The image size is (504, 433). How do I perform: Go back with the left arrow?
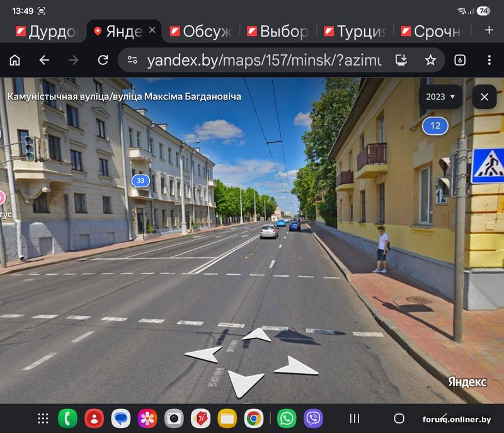click(x=44, y=60)
